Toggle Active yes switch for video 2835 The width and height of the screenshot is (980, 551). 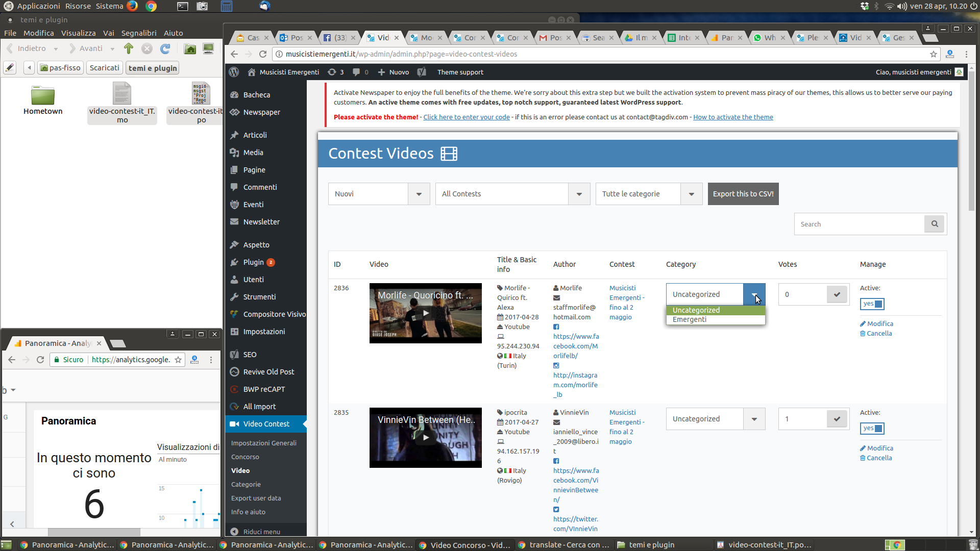[872, 429]
